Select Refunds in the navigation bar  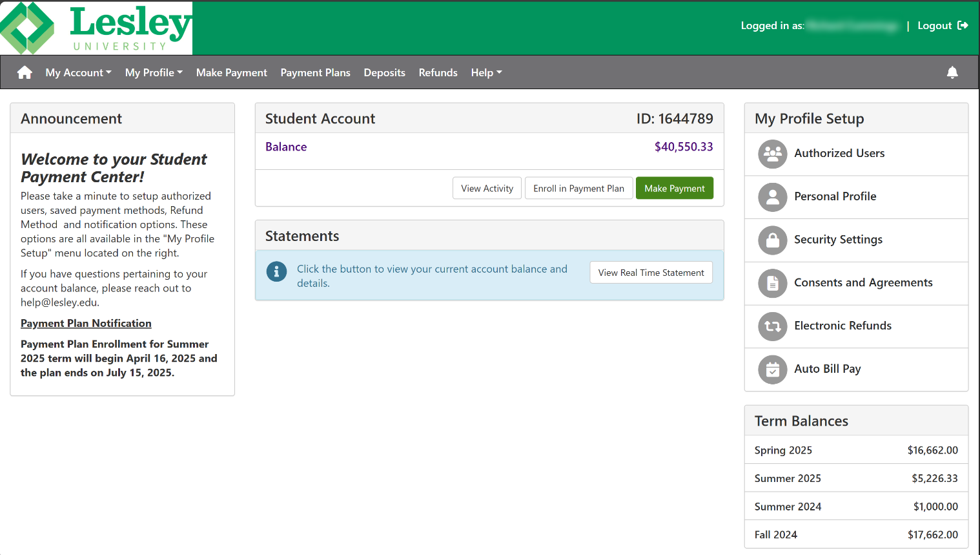438,72
